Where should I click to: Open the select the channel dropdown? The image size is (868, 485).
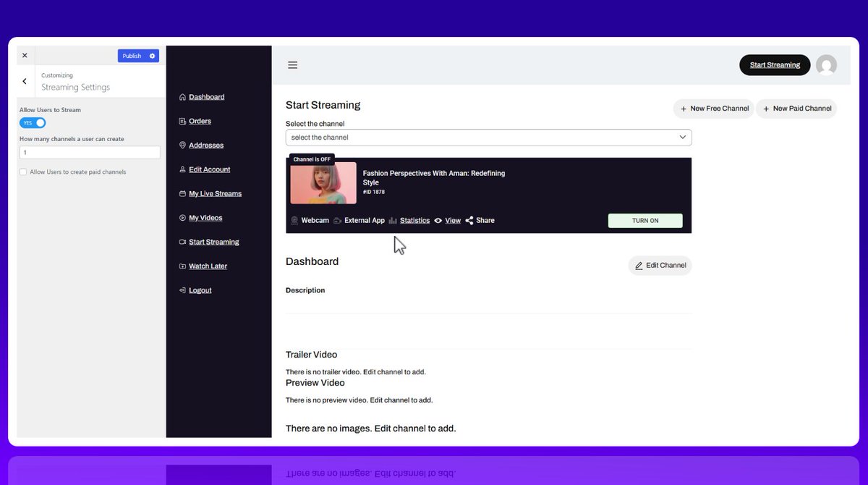point(488,137)
